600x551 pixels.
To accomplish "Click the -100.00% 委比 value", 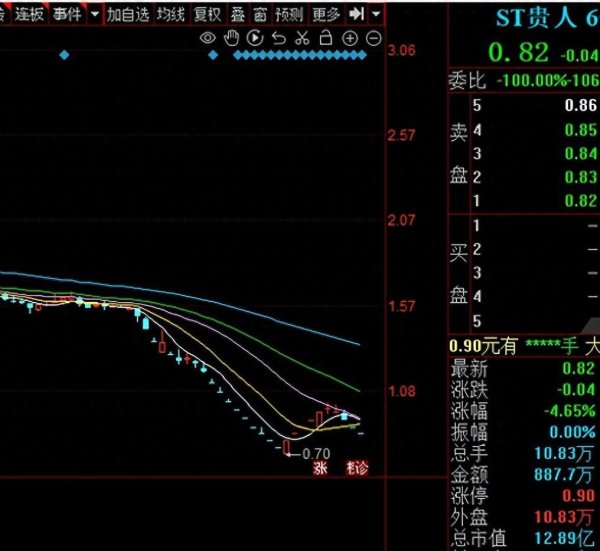I will click(x=534, y=80).
